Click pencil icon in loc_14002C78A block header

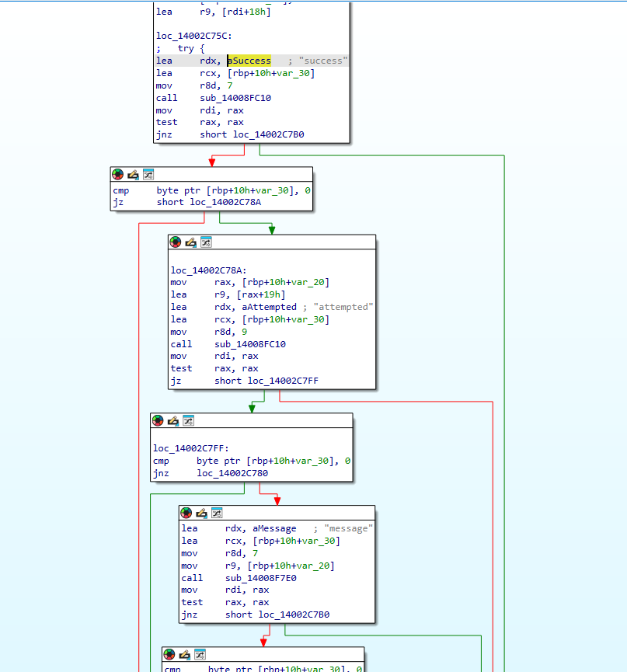(x=190, y=242)
